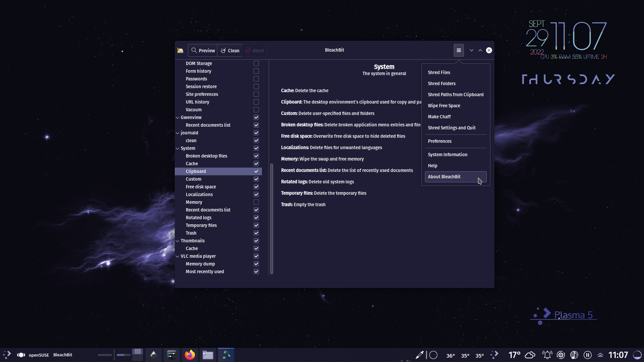Choose Shred Folders from the menu

point(455,83)
